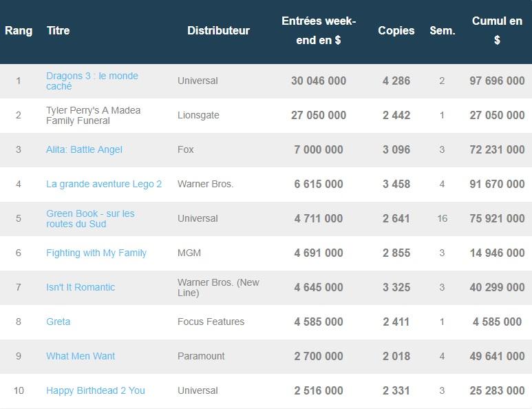Open Happy Birthdead 2 You link
Screen dimensions: 532x409
pos(95,390)
